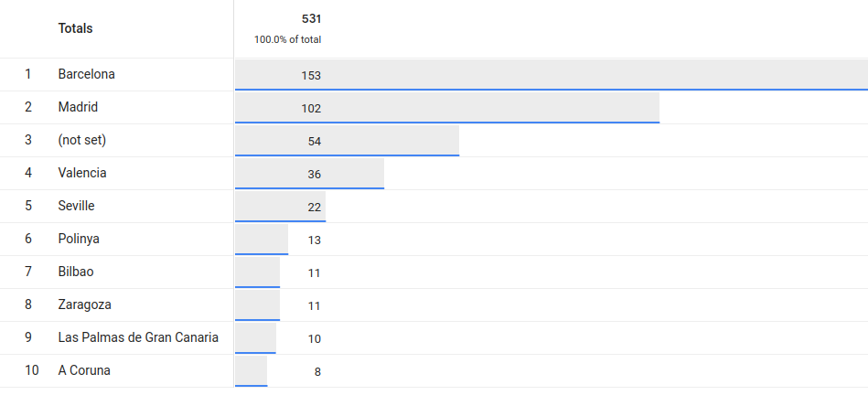Click Polinya's value of 13

coord(315,240)
